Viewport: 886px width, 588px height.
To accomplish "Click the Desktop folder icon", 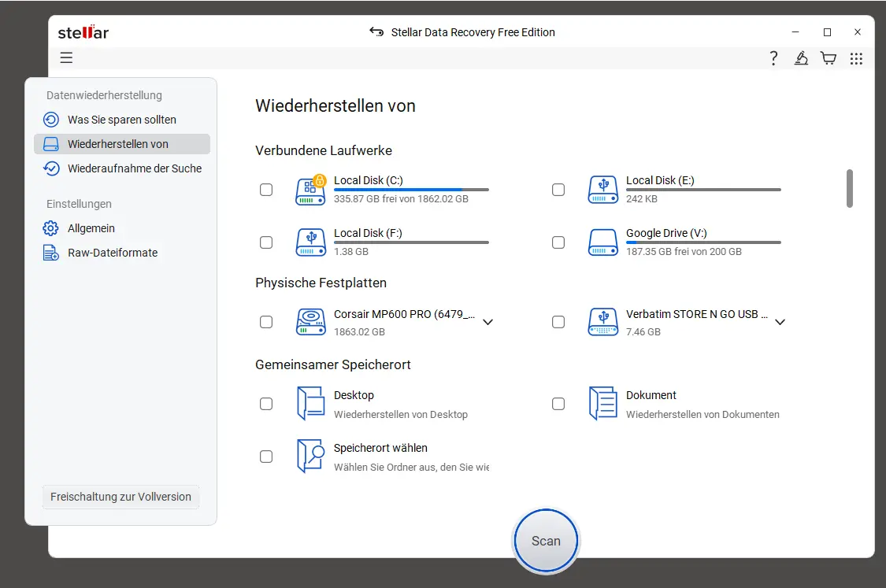I will [x=310, y=403].
